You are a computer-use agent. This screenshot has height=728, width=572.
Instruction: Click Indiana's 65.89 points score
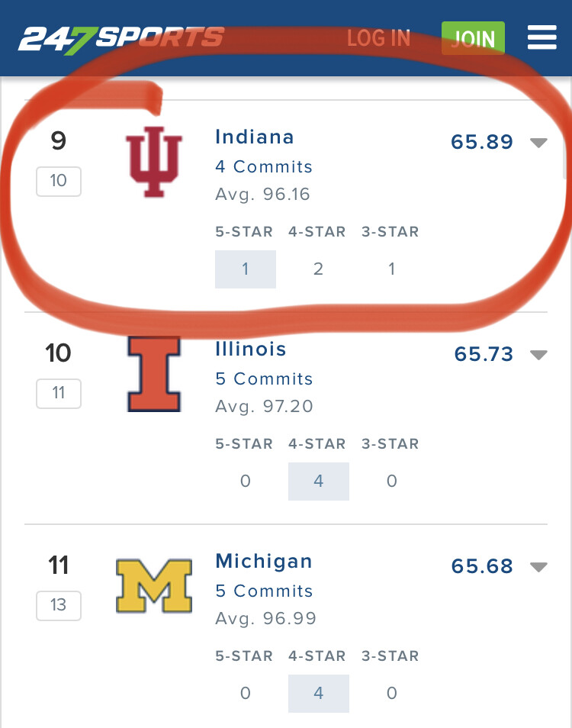click(x=482, y=143)
